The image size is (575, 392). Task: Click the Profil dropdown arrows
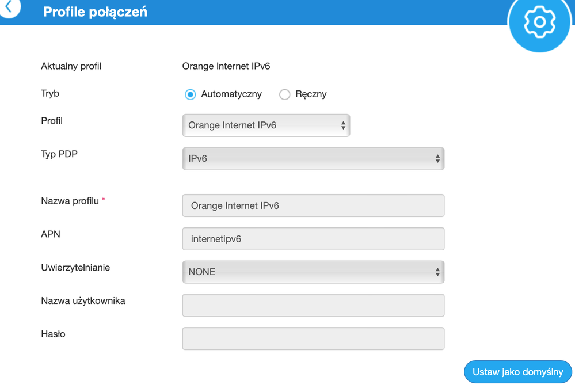(343, 125)
